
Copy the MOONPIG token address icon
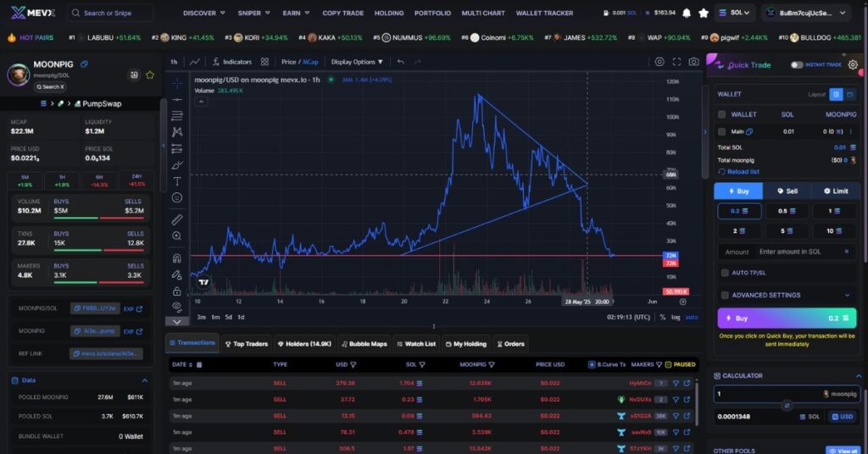pyautogui.click(x=84, y=64)
